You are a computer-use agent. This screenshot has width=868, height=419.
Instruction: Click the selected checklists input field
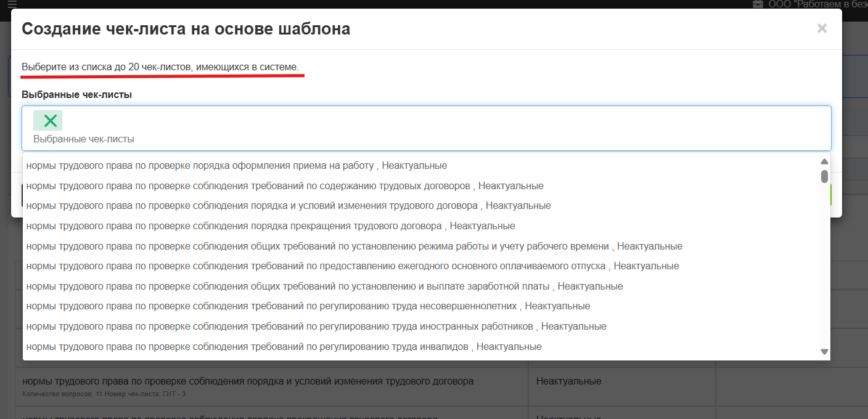click(427, 128)
